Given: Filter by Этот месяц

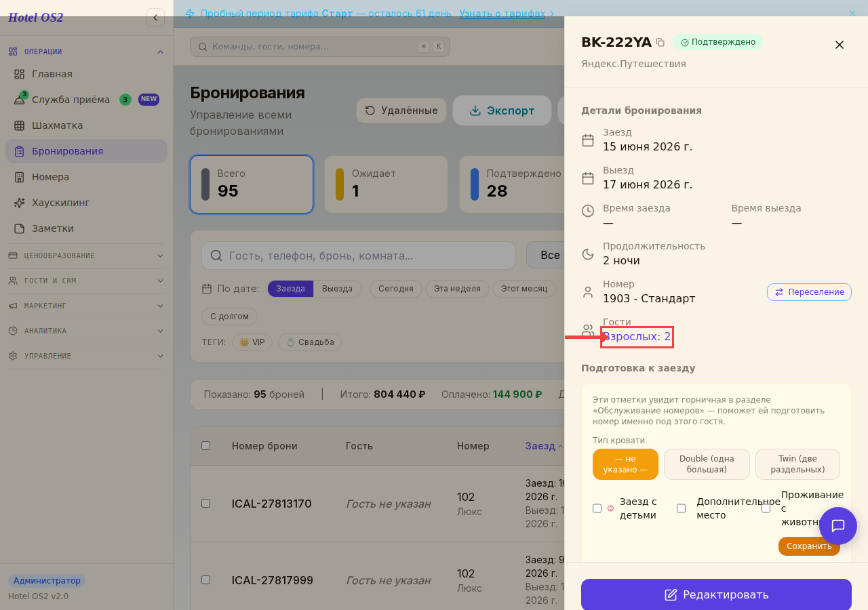Looking at the screenshot, I should tap(524, 289).
